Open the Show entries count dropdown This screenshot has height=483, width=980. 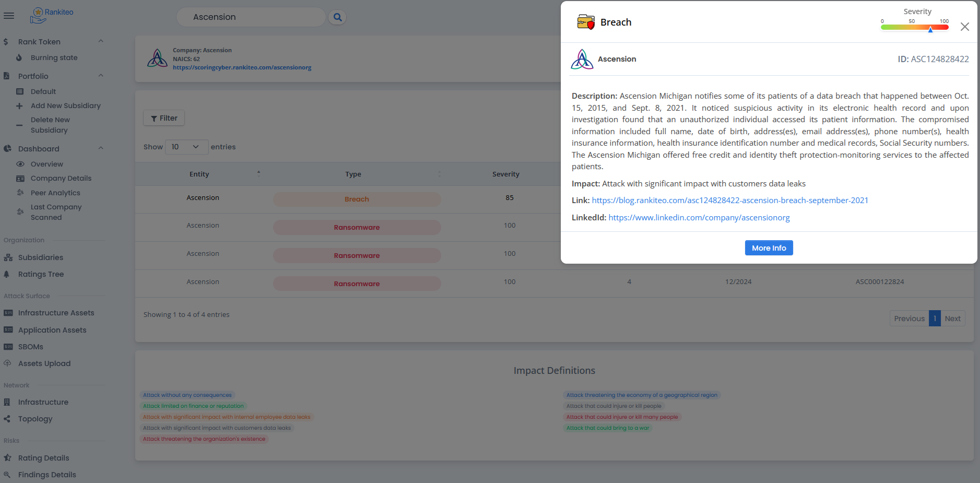tap(186, 147)
